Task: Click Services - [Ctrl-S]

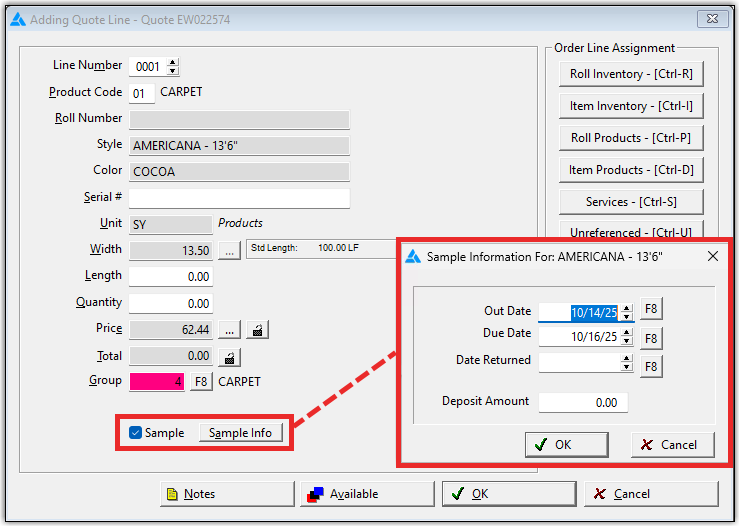Action: pos(631,202)
